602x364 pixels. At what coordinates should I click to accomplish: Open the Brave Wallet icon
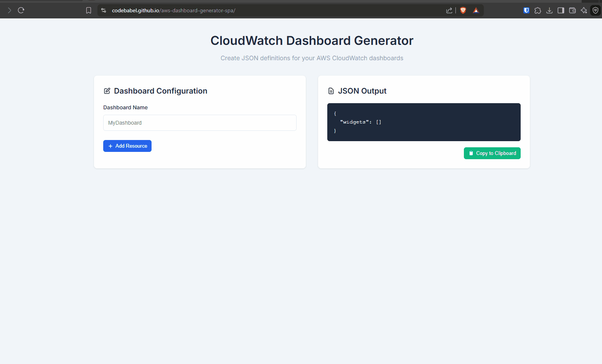coord(572,10)
